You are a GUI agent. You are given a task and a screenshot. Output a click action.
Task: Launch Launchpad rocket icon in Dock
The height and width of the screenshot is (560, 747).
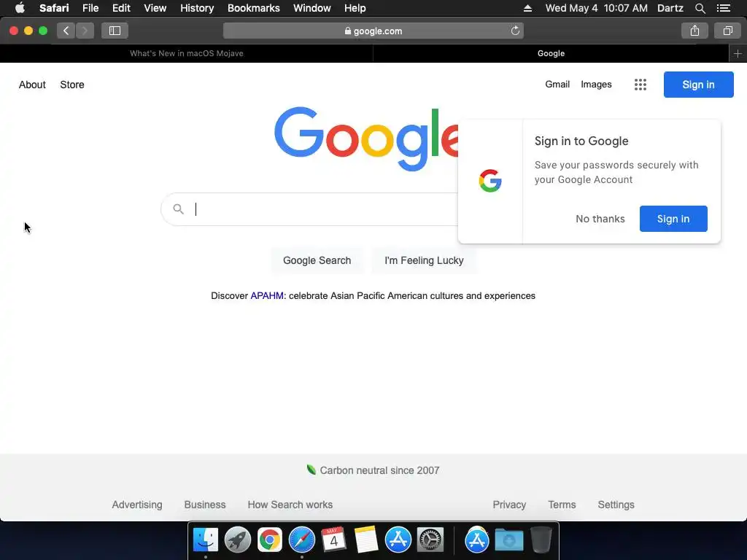[x=237, y=540]
